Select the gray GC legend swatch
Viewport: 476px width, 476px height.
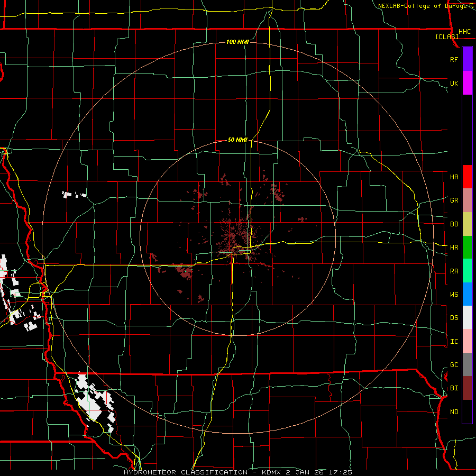click(x=467, y=364)
